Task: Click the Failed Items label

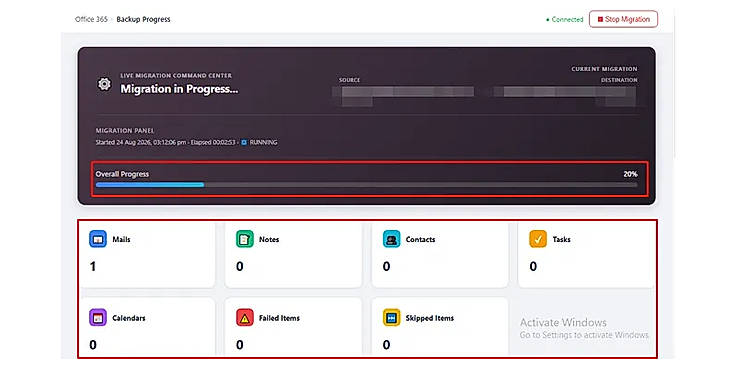Action: pyautogui.click(x=279, y=318)
